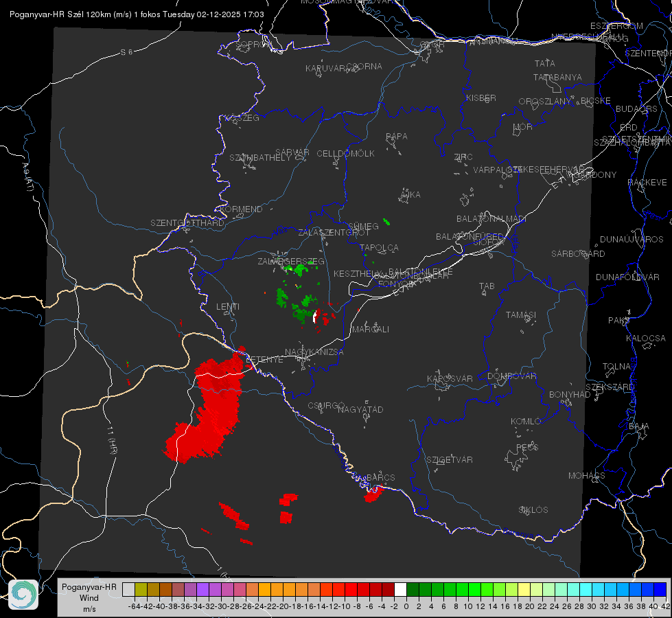672x618 pixels.
Task: Click the TAB town label
Action: click(487, 286)
